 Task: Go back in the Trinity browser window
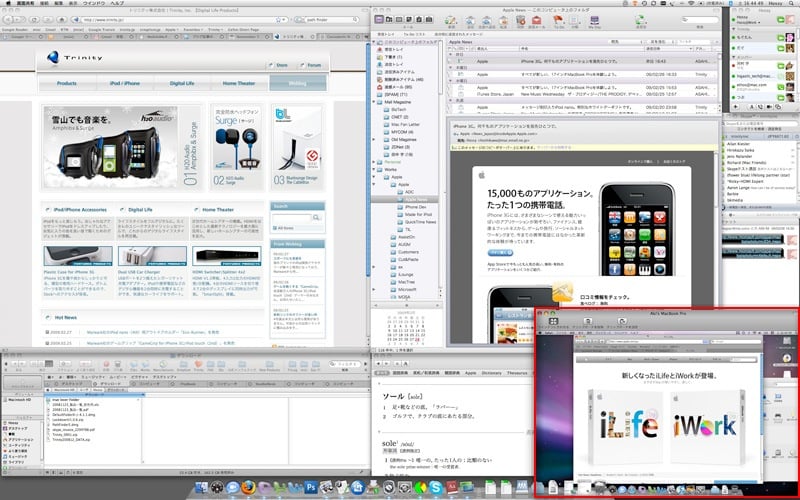7,19
